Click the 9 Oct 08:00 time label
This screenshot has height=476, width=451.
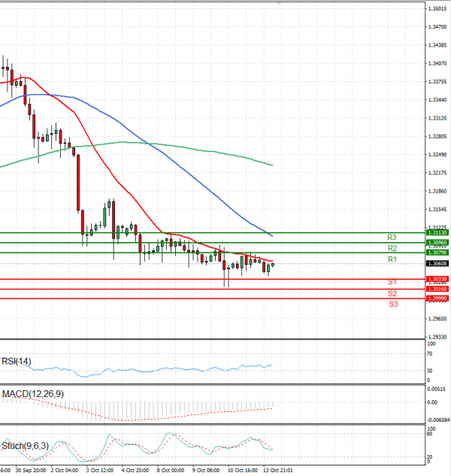(x=206, y=470)
